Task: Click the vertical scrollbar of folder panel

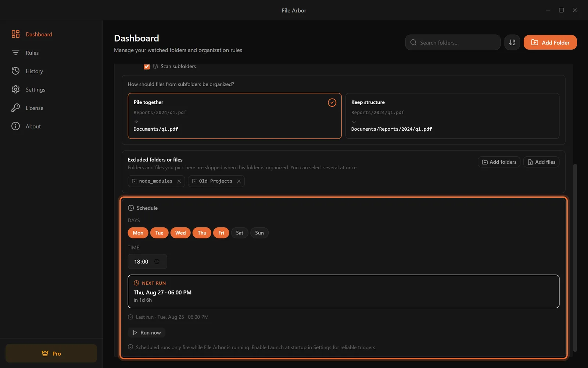Action: click(575, 258)
